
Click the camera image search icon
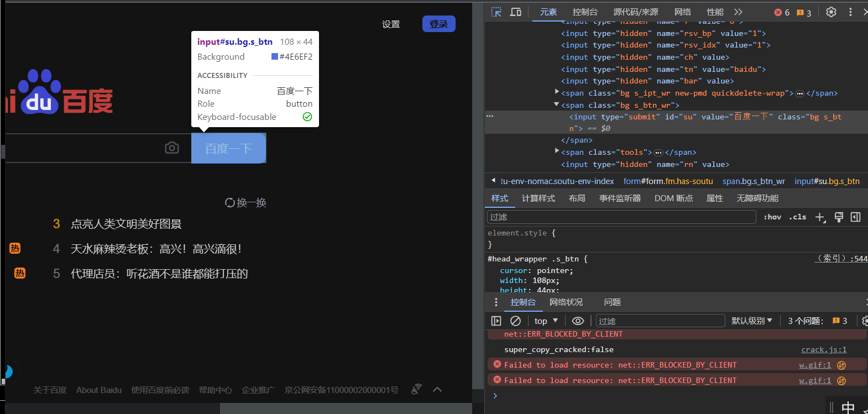click(x=172, y=148)
